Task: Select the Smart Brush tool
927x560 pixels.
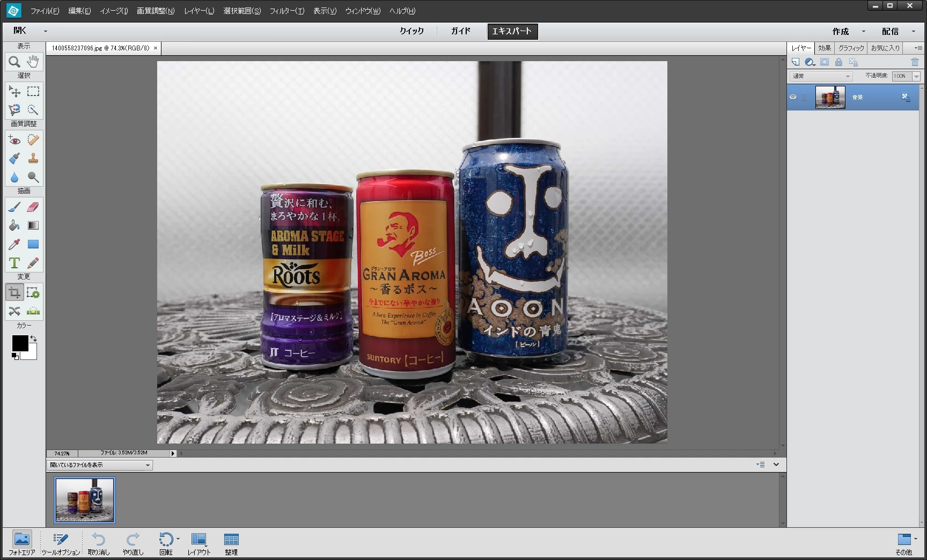Action: (14, 158)
